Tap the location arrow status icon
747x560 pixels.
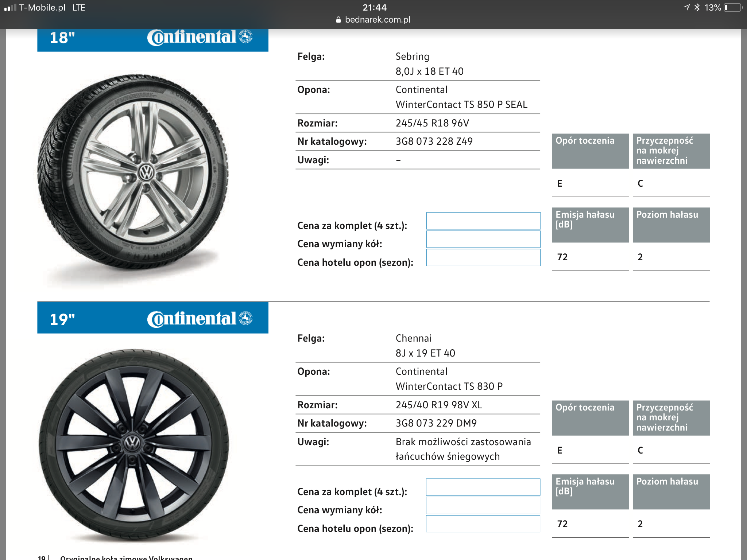pyautogui.click(x=686, y=7)
